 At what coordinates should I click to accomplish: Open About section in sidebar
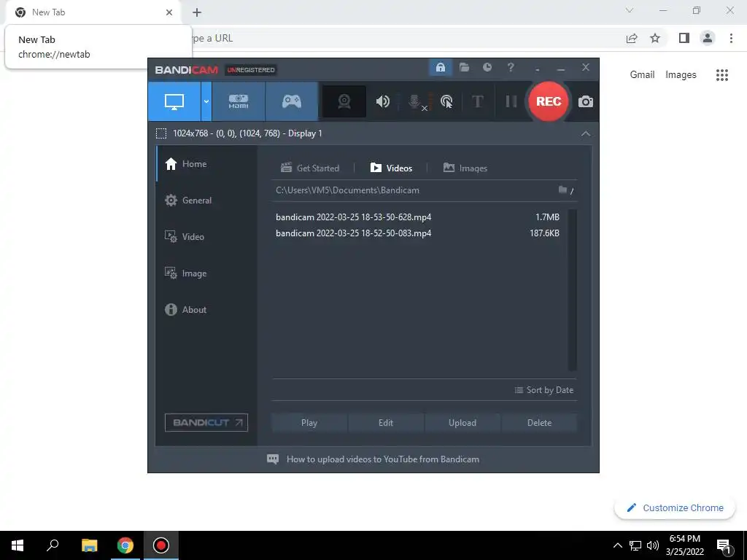(x=206, y=309)
